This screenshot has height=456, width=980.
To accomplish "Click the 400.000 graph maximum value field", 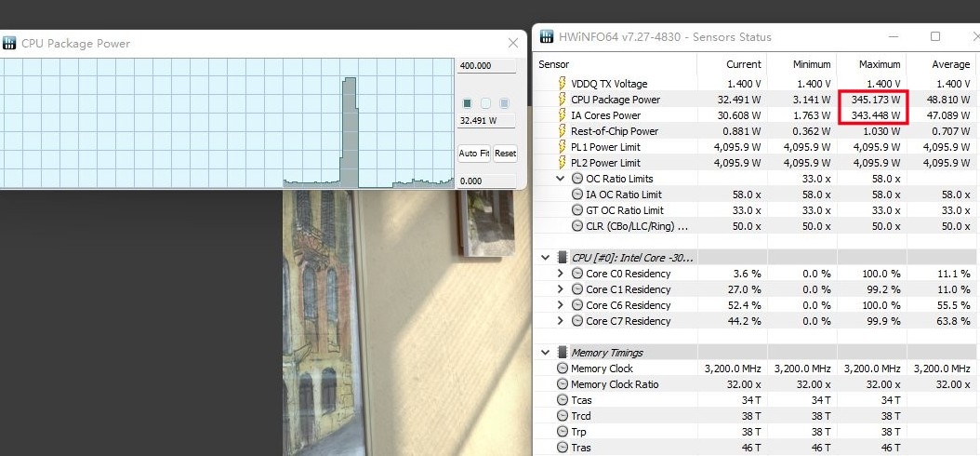I will pyautogui.click(x=487, y=66).
